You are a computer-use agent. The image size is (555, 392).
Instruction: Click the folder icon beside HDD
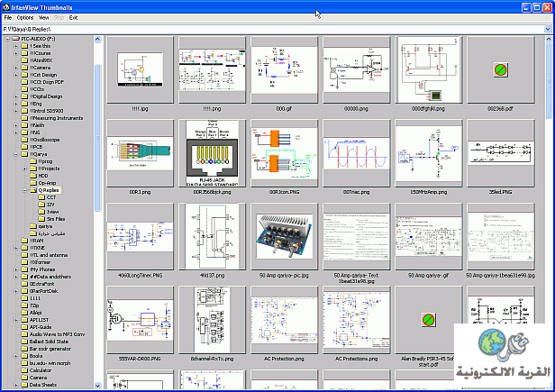(x=33, y=176)
